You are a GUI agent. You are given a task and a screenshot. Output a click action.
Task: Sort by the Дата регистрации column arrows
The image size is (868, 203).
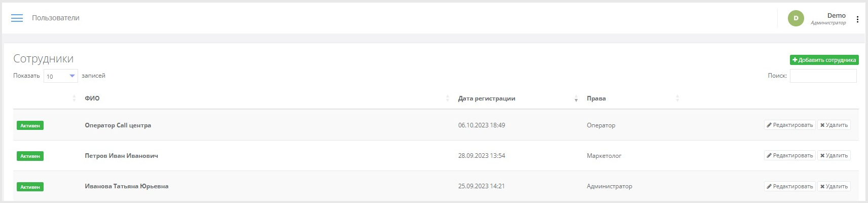coord(576,98)
